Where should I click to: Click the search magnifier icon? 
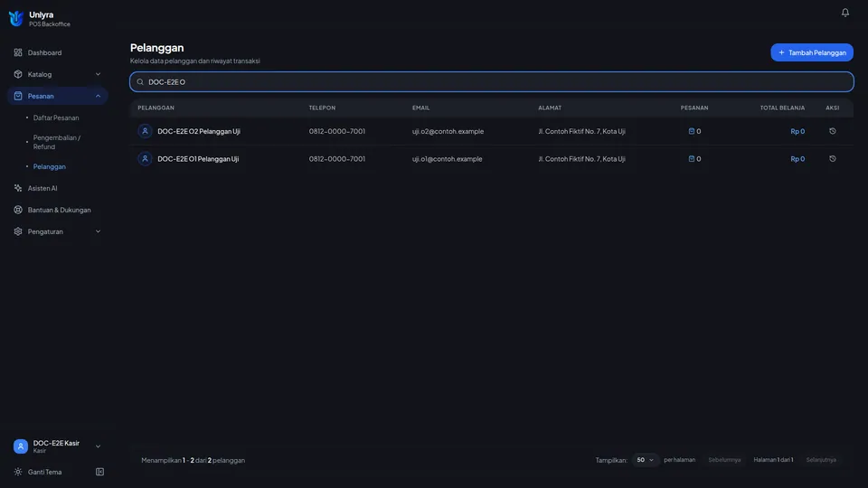coord(140,82)
